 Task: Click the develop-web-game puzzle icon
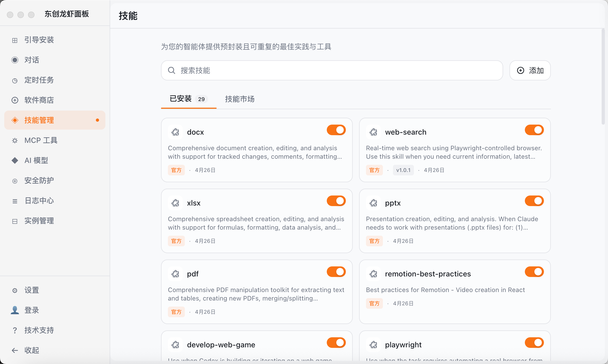(x=175, y=345)
